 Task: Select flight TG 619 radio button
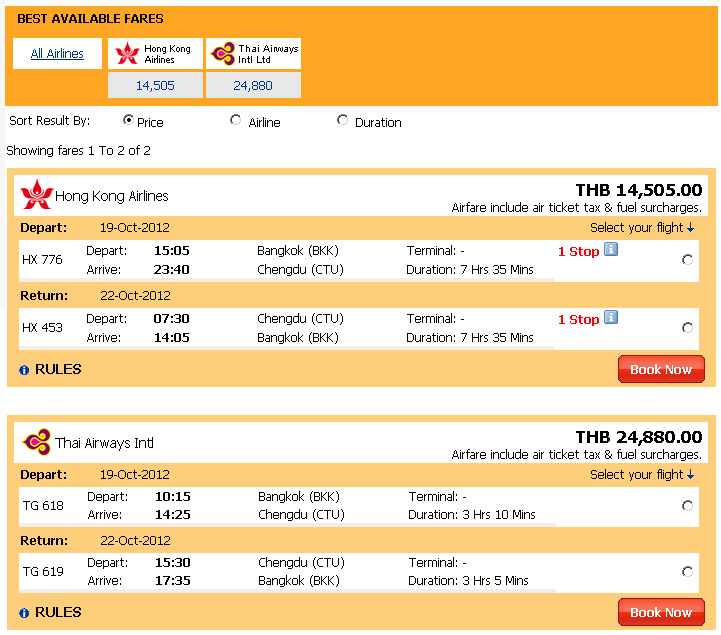687,572
